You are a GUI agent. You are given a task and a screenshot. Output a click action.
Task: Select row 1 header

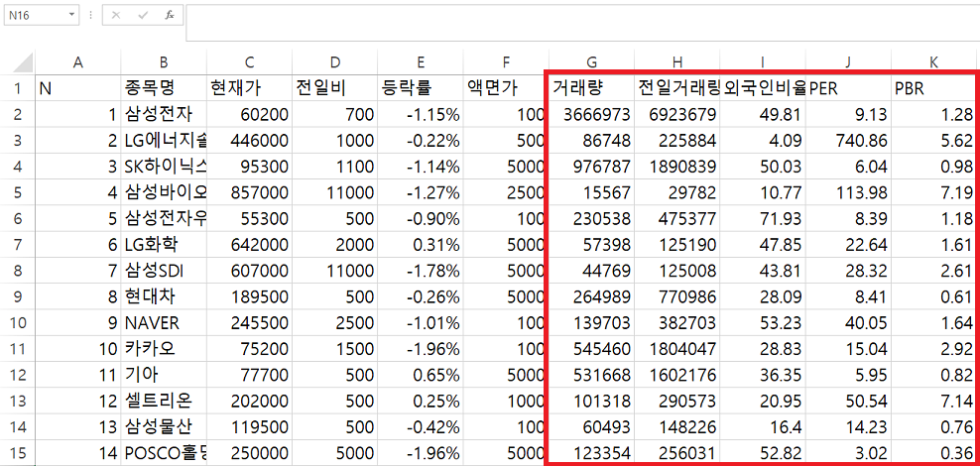point(18,88)
